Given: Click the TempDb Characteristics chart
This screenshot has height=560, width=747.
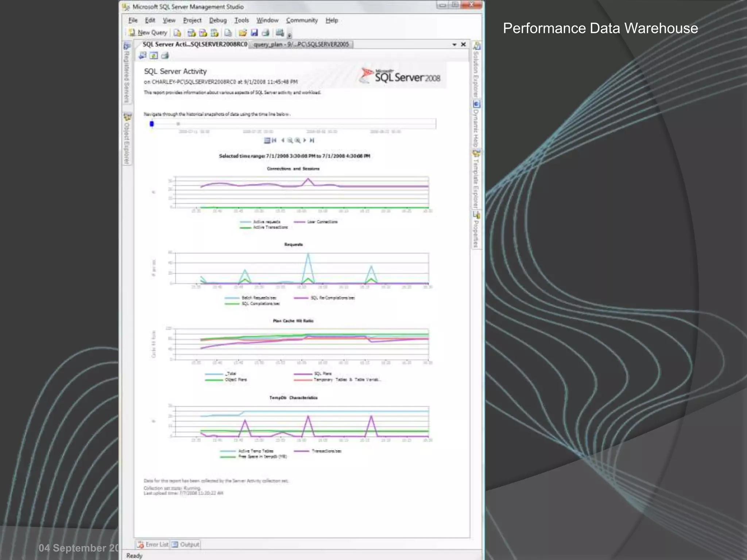Looking at the screenshot, I should pos(293,427).
